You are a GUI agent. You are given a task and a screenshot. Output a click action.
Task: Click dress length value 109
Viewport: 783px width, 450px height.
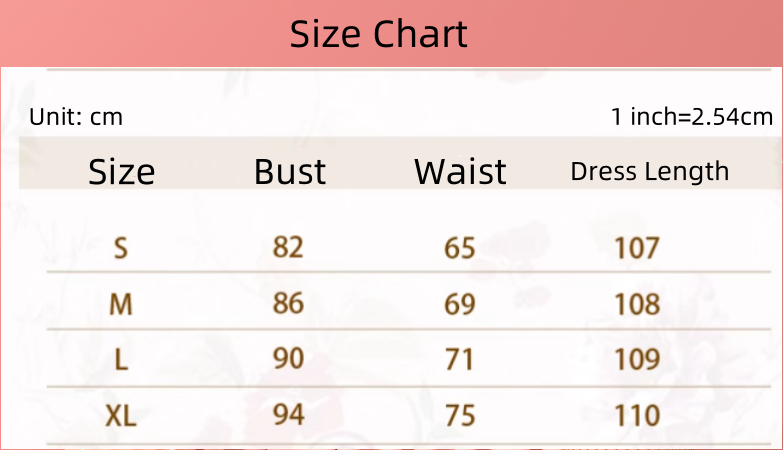(x=637, y=359)
